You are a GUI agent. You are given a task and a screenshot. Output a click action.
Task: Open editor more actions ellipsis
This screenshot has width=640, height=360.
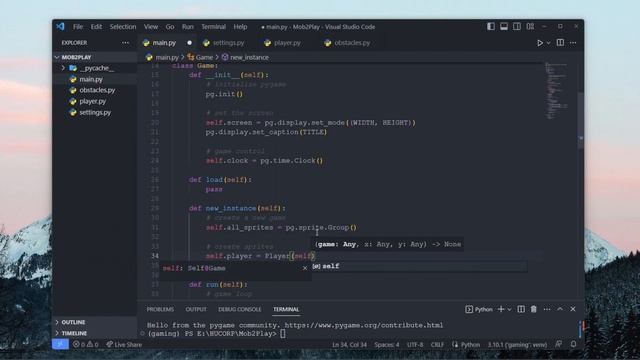pyautogui.click(x=573, y=42)
